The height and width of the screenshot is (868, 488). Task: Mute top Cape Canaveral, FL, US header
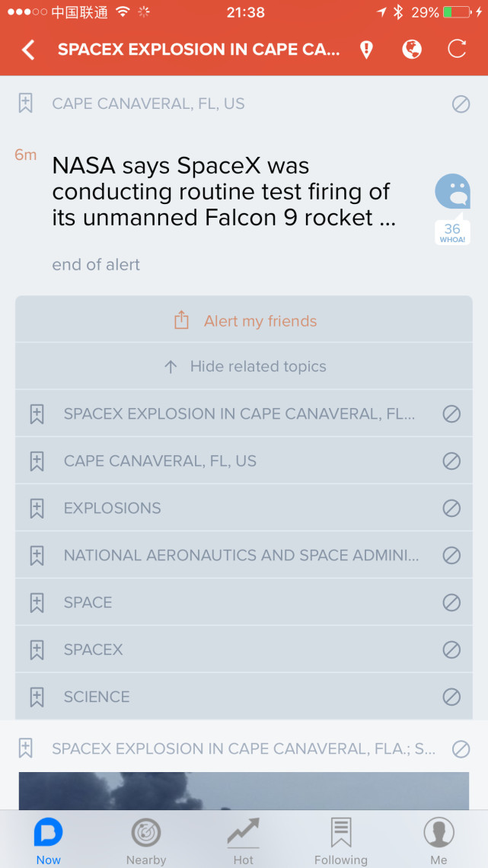click(461, 104)
